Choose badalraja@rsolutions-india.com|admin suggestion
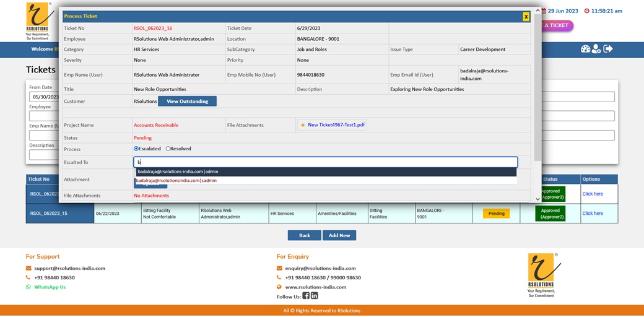Image resolution: width=644 pixels, height=317 pixels. (178, 172)
